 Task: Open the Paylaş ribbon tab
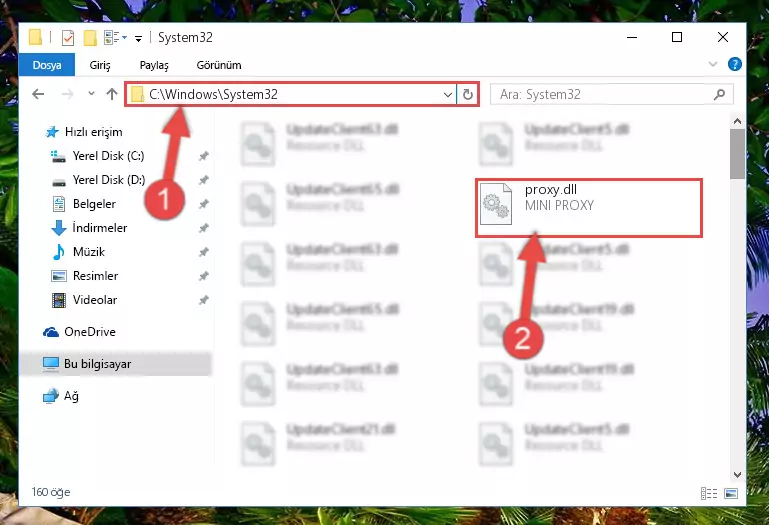(x=154, y=65)
